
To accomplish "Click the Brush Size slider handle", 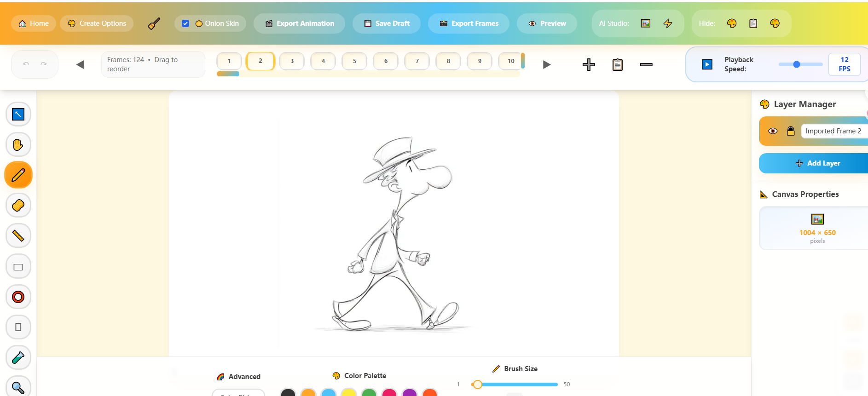I will 478,385.
